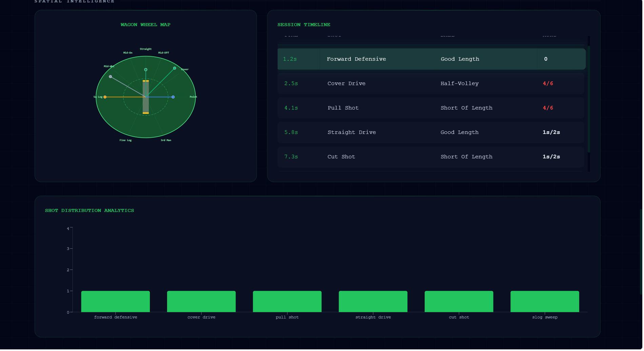644x351 pixels.
Task: Click the green shot marker below Straight
Action: click(x=146, y=70)
